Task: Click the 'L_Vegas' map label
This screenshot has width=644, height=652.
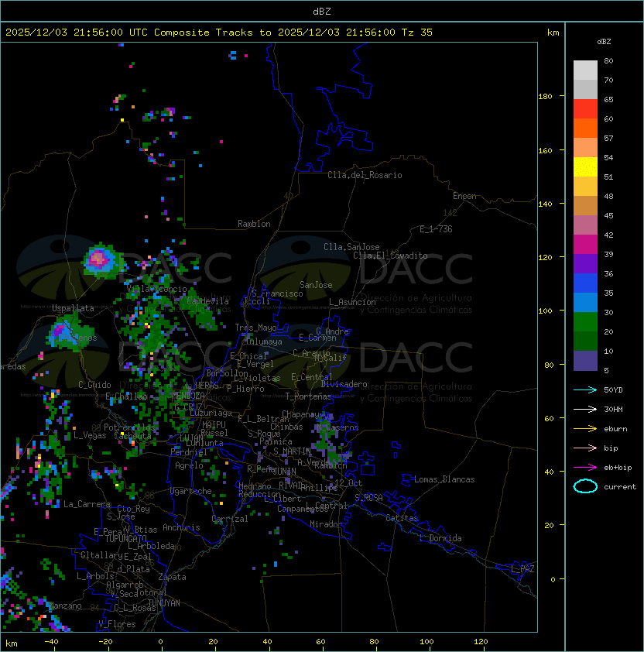Action: coord(90,435)
